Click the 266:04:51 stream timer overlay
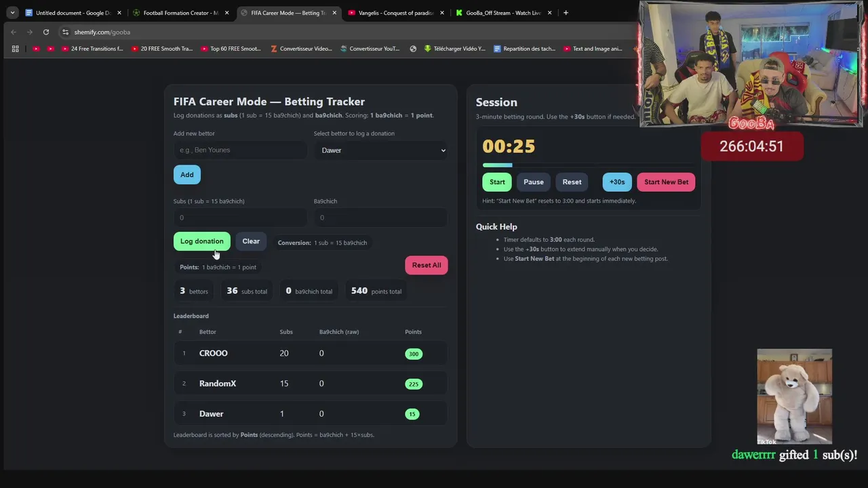The image size is (868, 488). [x=751, y=146]
